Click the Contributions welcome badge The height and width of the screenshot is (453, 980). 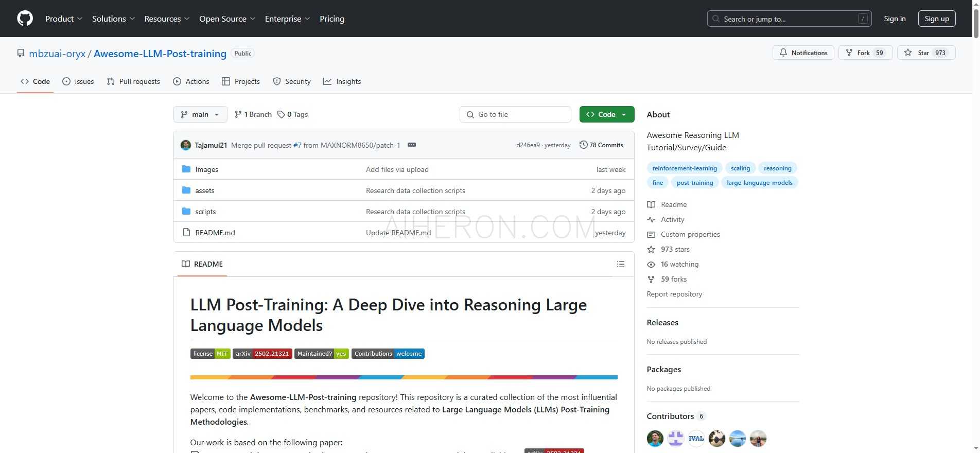(388, 354)
